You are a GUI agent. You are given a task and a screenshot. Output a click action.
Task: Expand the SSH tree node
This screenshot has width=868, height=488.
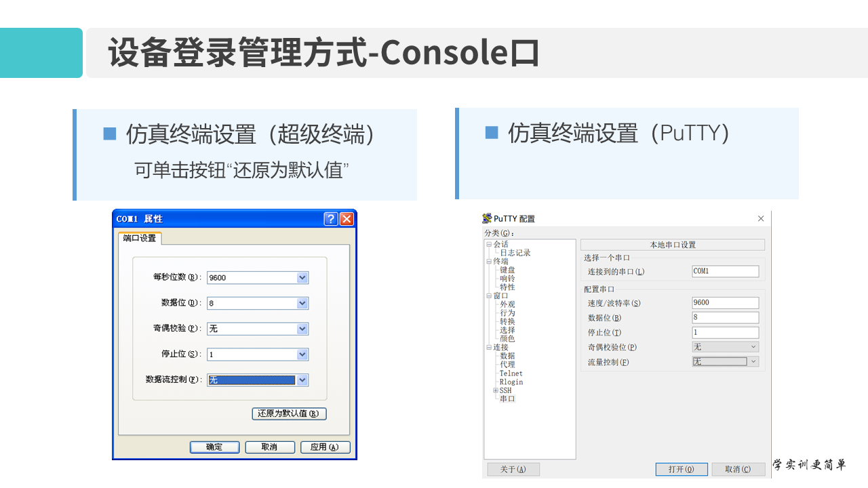point(494,390)
